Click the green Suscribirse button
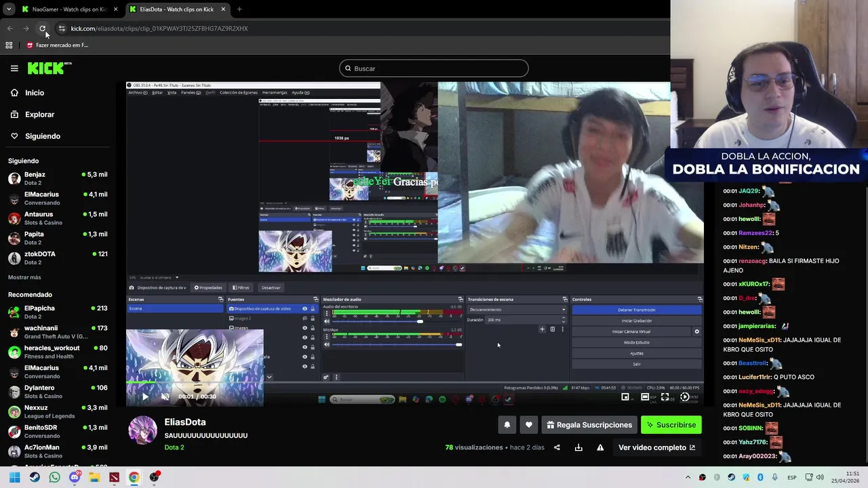868x488 pixels. pos(671,425)
